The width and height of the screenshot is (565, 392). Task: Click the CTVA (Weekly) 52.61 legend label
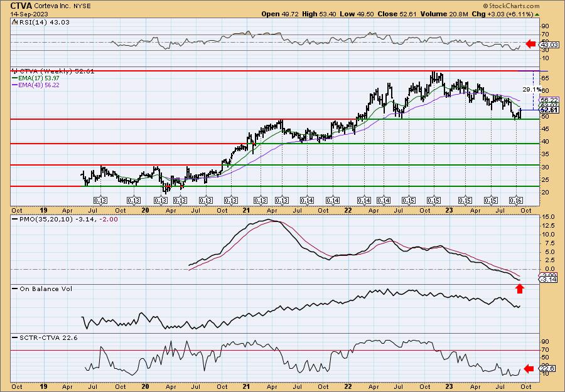click(x=56, y=72)
